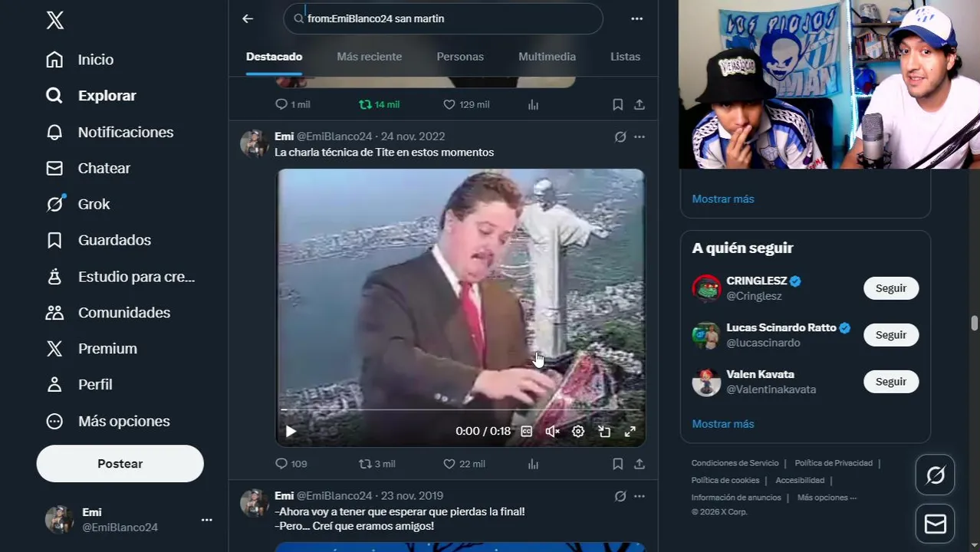This screenshot has width=980, height=552.
Task: Click the floating messages envelope button
Action: (x=936, y=524)
